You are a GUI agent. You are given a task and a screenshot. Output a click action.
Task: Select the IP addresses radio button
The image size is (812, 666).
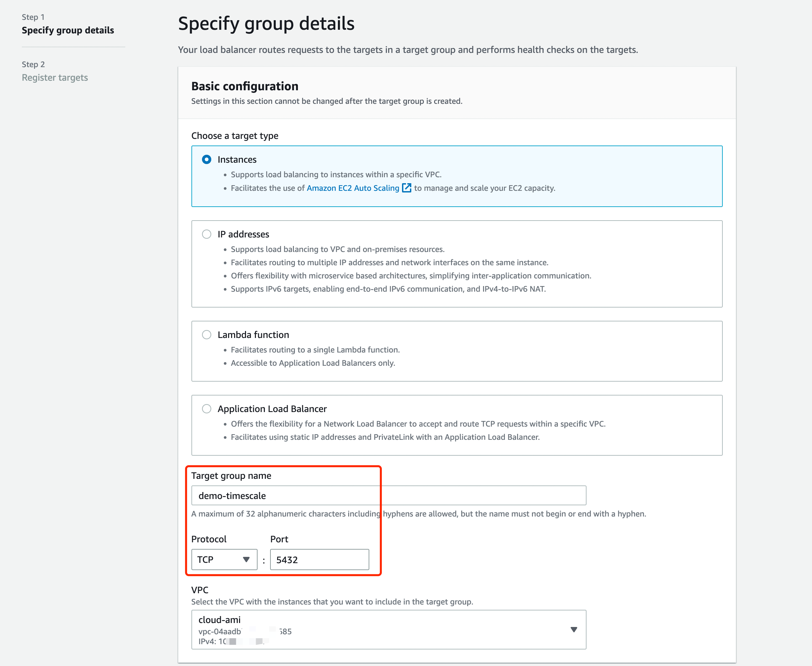point(207,234)
